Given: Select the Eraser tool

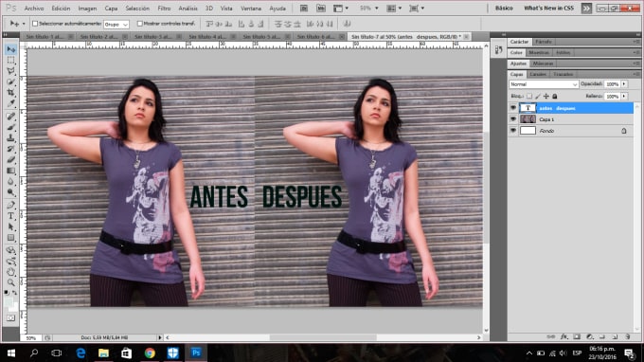Looking at the screenshot, I should pyautogui.click(x=10, y=159).
